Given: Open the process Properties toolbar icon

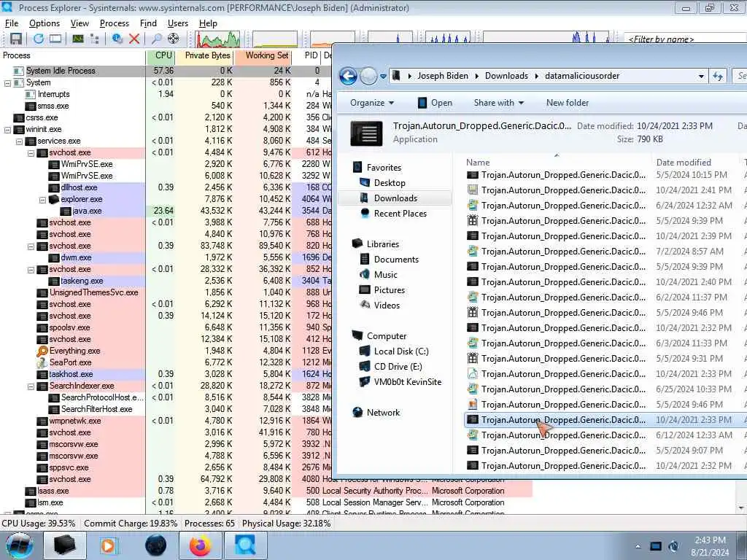Looking at the screenshot, I should (x=117, y=39).
